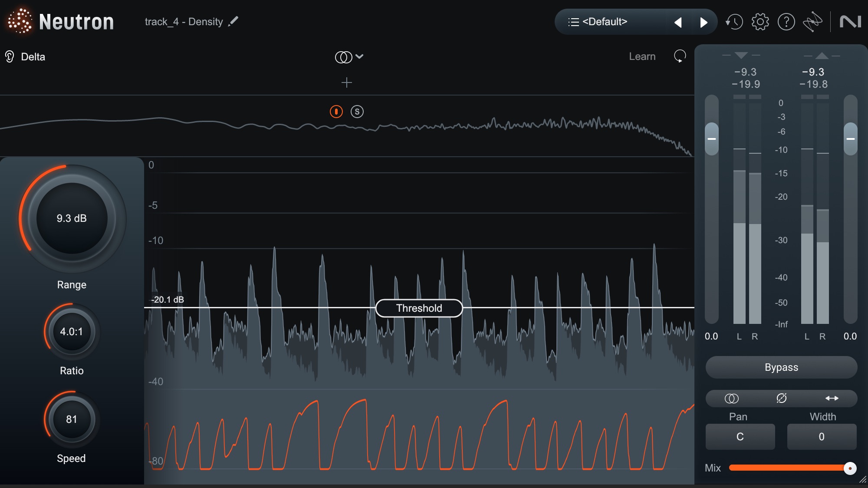
Task: Click the Speed knob showing 81
Action: tap(72, 419)
